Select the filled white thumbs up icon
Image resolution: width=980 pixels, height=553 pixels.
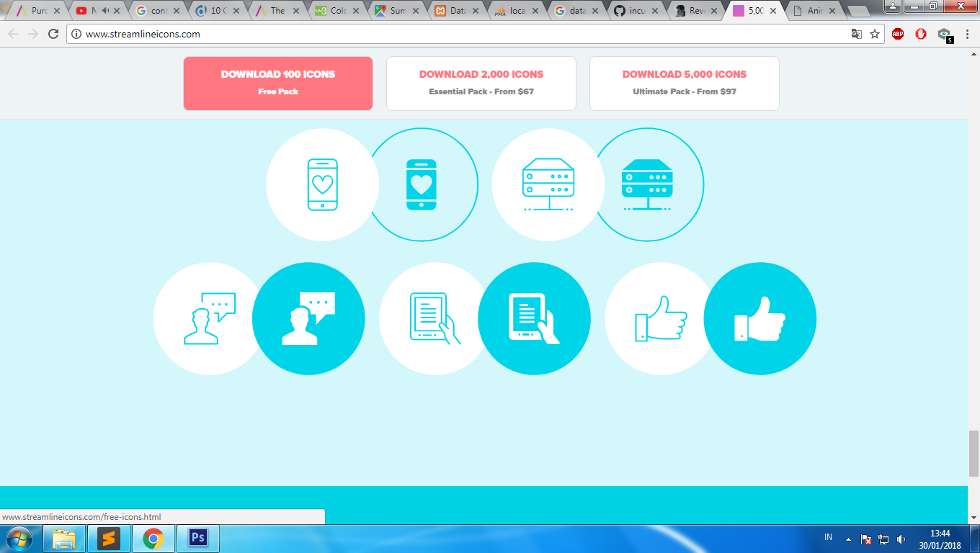(x=759, y=318)
